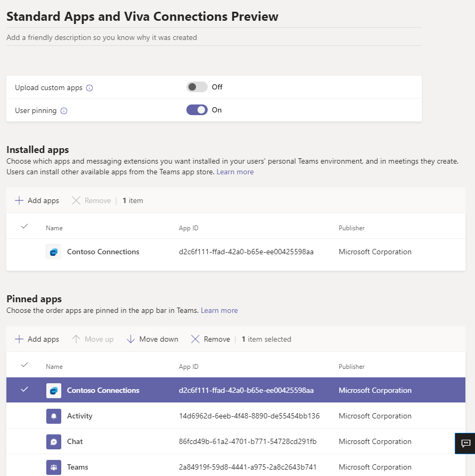Click Add apps in Installed apps toolbar
Image resolution: width=475 pixels, height=476 pixels.
pyautogui.click(x=37, y=201)
